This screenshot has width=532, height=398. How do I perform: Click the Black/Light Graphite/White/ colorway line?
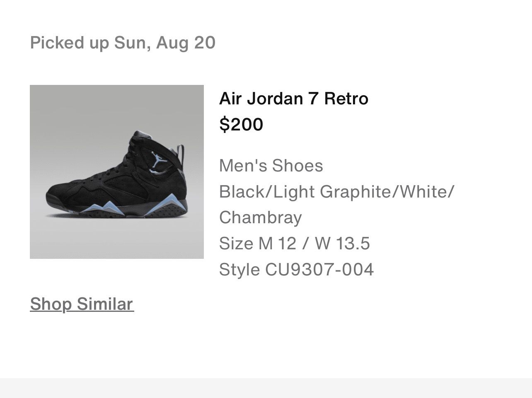(x=336, y=192)
